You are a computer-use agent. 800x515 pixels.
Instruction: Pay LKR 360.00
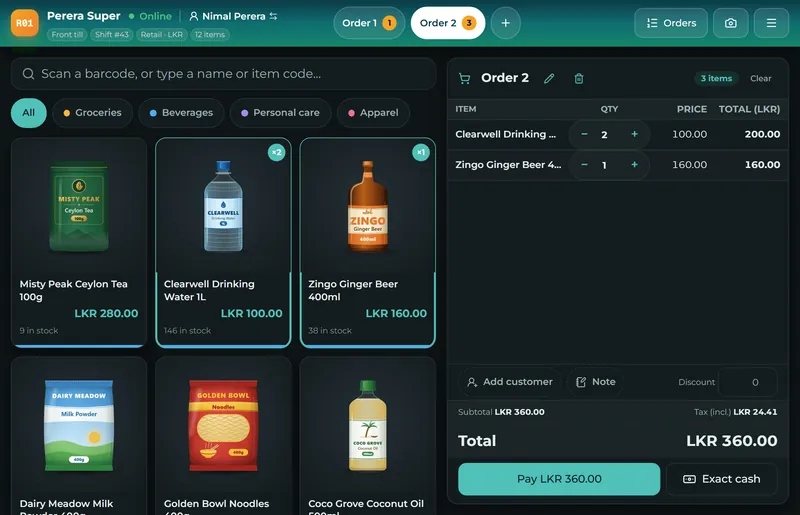[559, 479]
